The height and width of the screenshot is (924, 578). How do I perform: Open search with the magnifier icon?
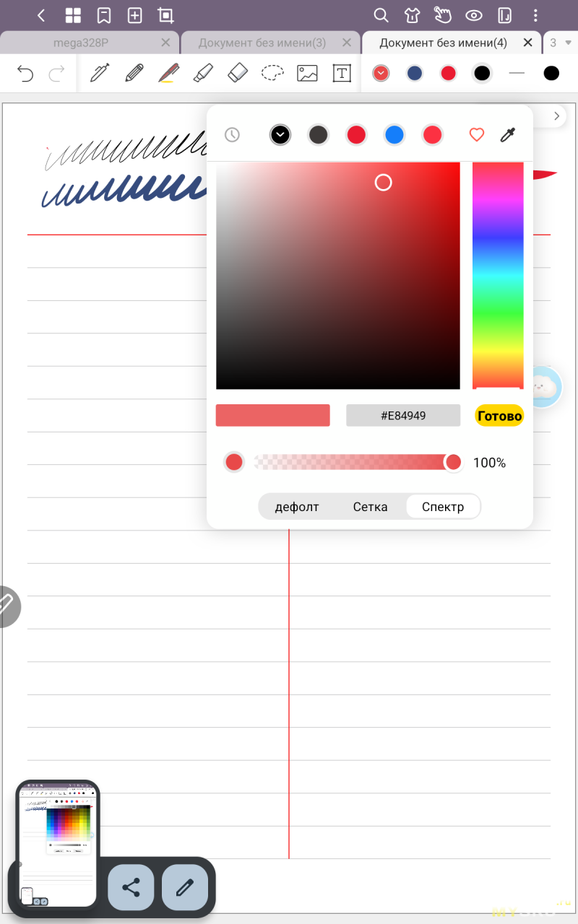click(x=381, y=15)
